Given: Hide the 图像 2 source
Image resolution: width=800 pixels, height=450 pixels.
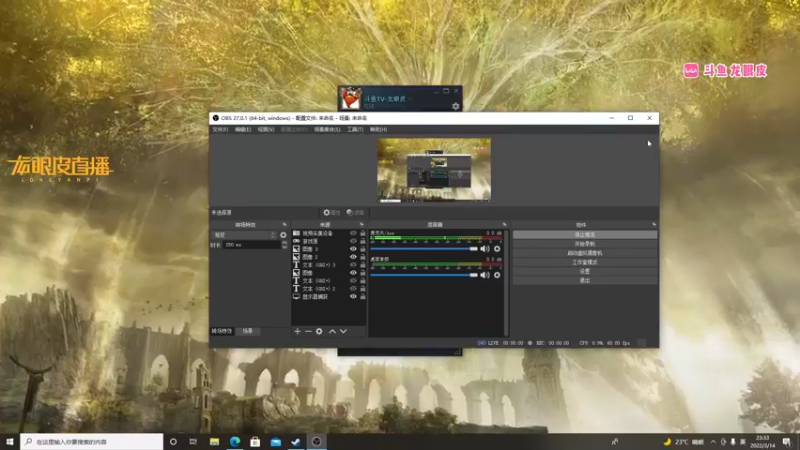Looking at the screenshot, I should tap(353, 257).
